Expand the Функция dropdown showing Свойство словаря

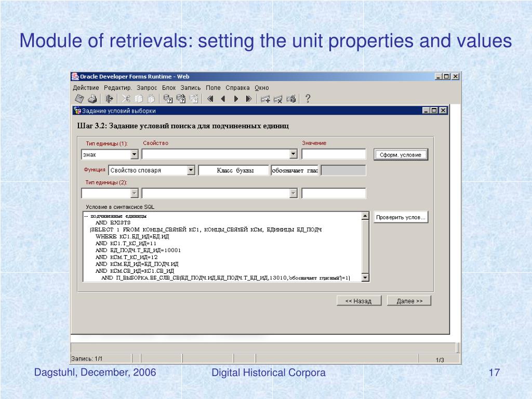point(191,170)
